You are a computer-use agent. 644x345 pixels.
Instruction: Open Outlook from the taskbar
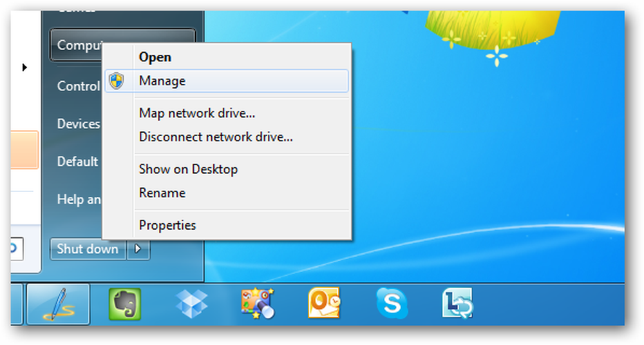[324, 303]
